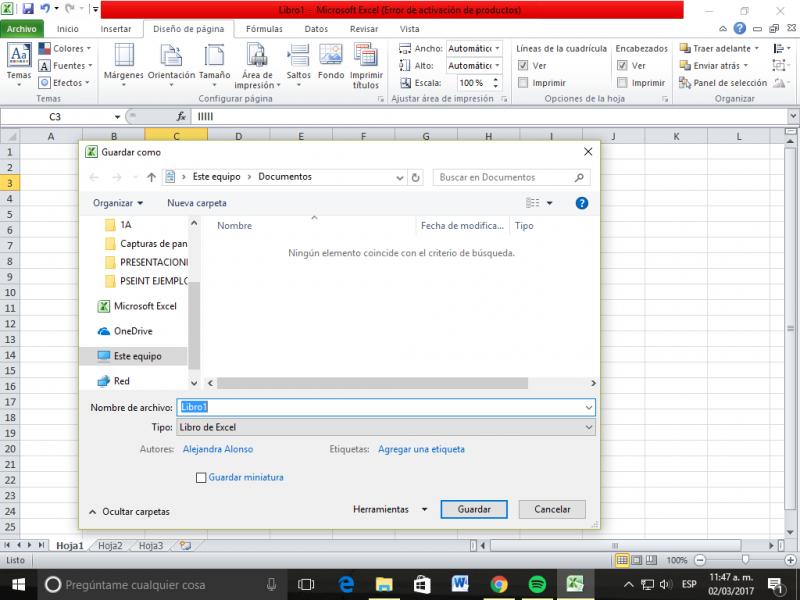Expand the Tipo file format dropdown
This screenshot has width=800, height=600.
[x=588, y=428]
